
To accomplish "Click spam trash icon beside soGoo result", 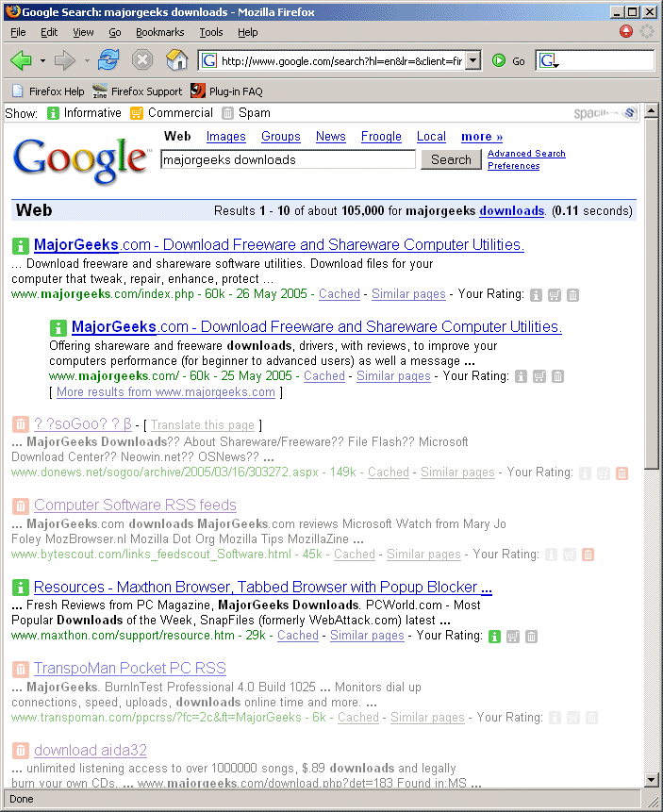I will click(20, 424).
